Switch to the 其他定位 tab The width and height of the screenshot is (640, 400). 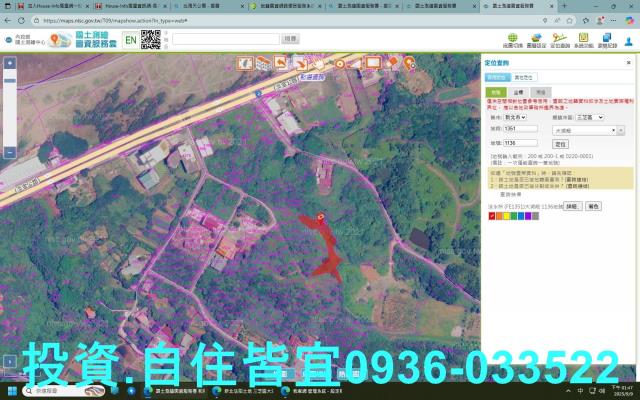pos(524,77)
